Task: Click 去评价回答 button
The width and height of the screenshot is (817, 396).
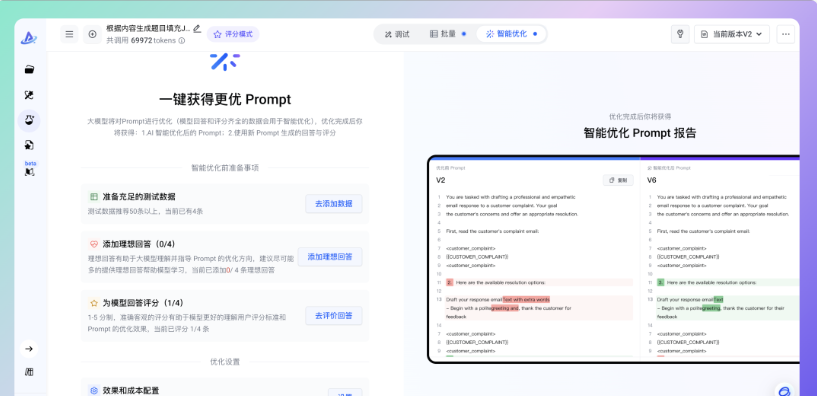Action: [333, 316]
